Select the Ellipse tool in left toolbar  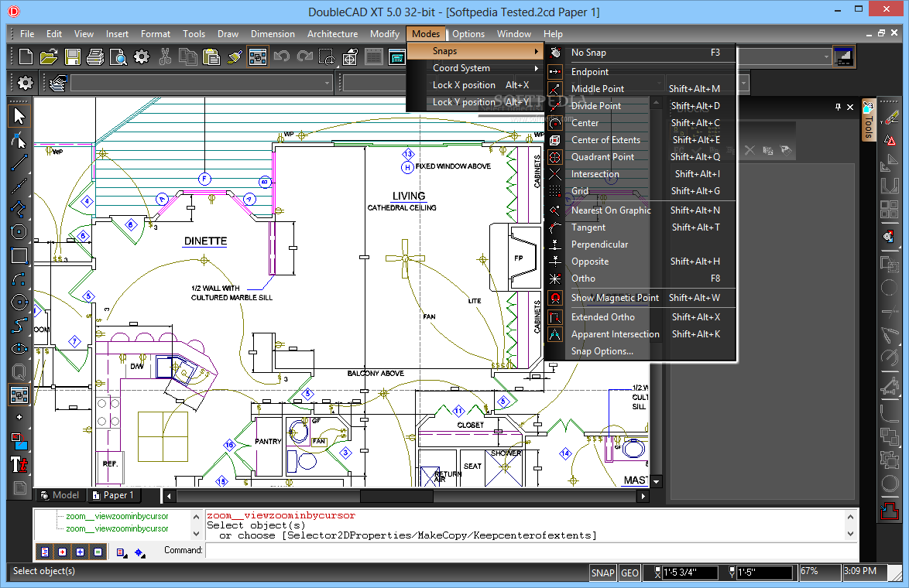pyautogui.click(x=19, y=348)
